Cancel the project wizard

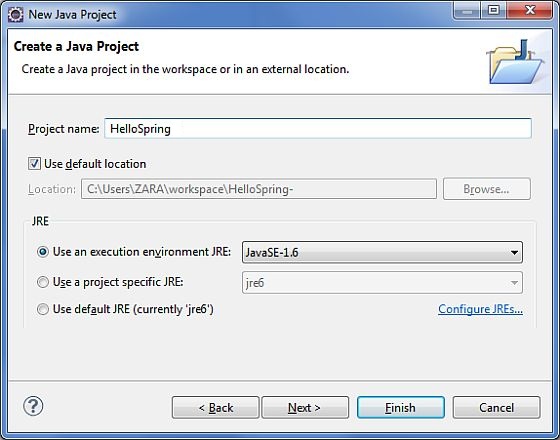496,408
